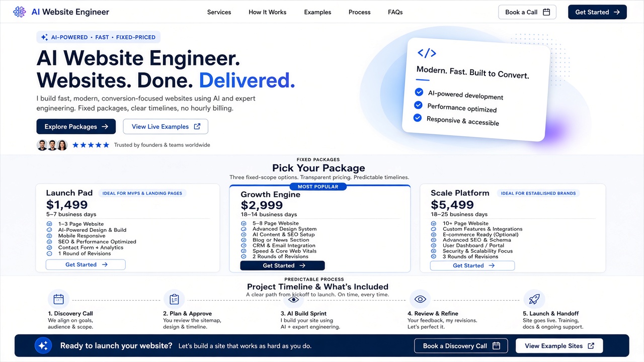Viewport: 644px width, 362px height.
Task: Click the customer avatars group
Action: [52, 145]
